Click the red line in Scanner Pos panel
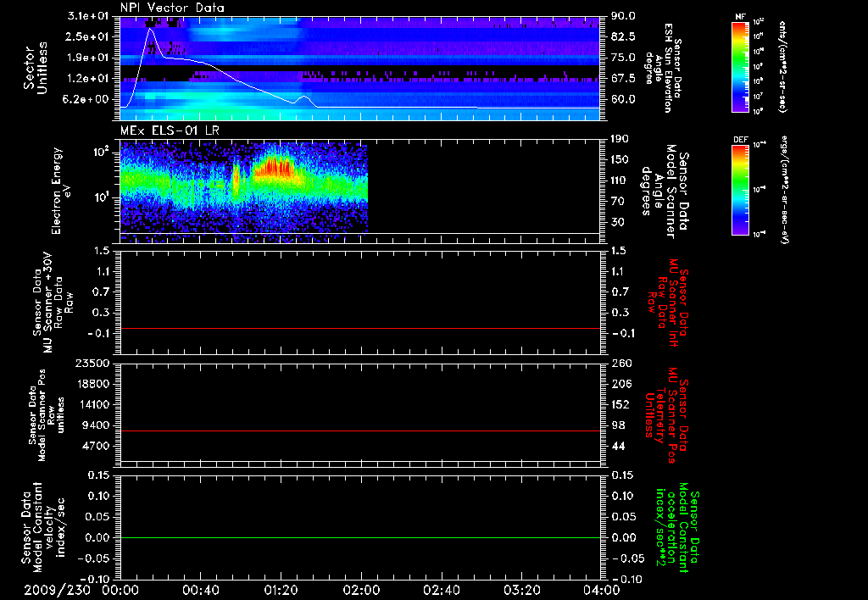Viewport: 868px width, 600px height. click(x=360, y=431)
